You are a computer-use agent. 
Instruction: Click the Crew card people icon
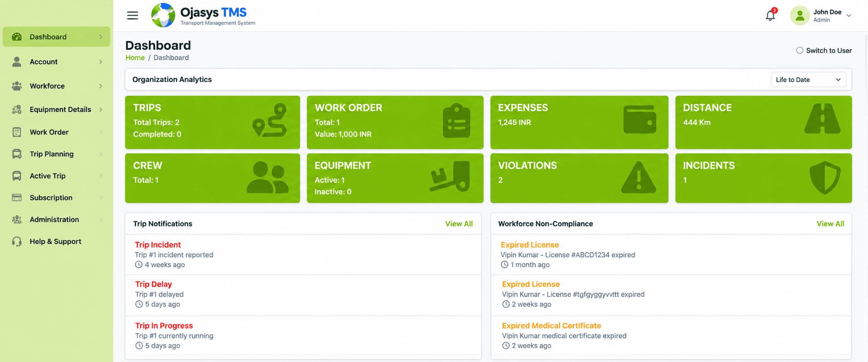point(267,178)
